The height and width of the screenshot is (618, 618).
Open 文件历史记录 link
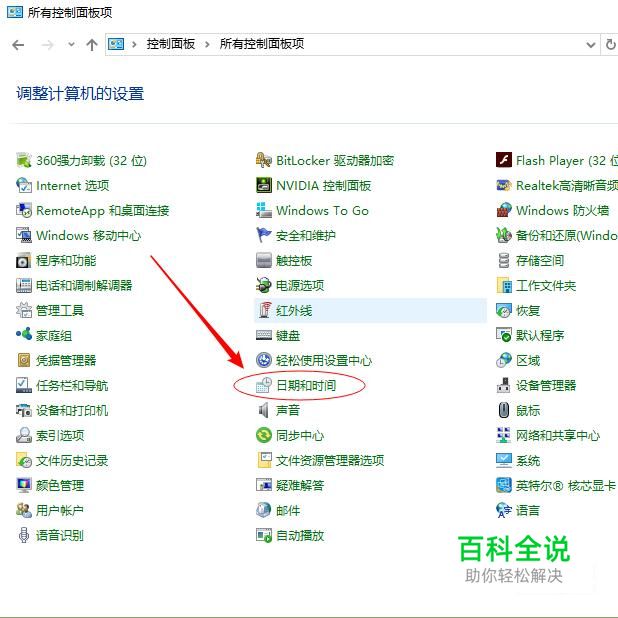[x=72, y=460]
